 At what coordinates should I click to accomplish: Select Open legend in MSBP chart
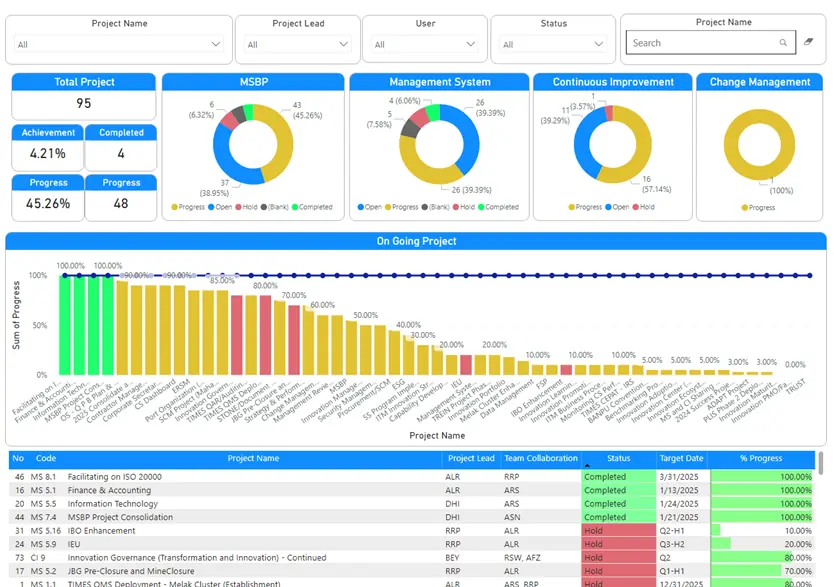point(220,207)
